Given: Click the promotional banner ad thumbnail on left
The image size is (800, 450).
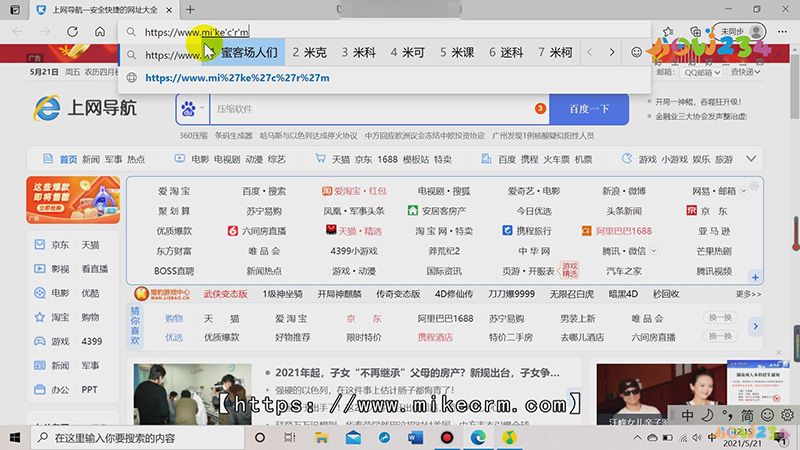Looking at the screenshot, I should click(x=73, y=200).
